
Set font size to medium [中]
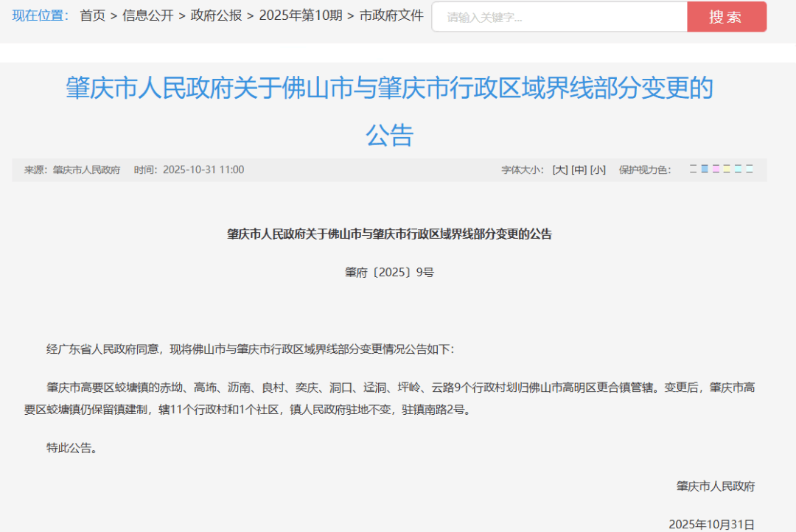pos(579,170)
